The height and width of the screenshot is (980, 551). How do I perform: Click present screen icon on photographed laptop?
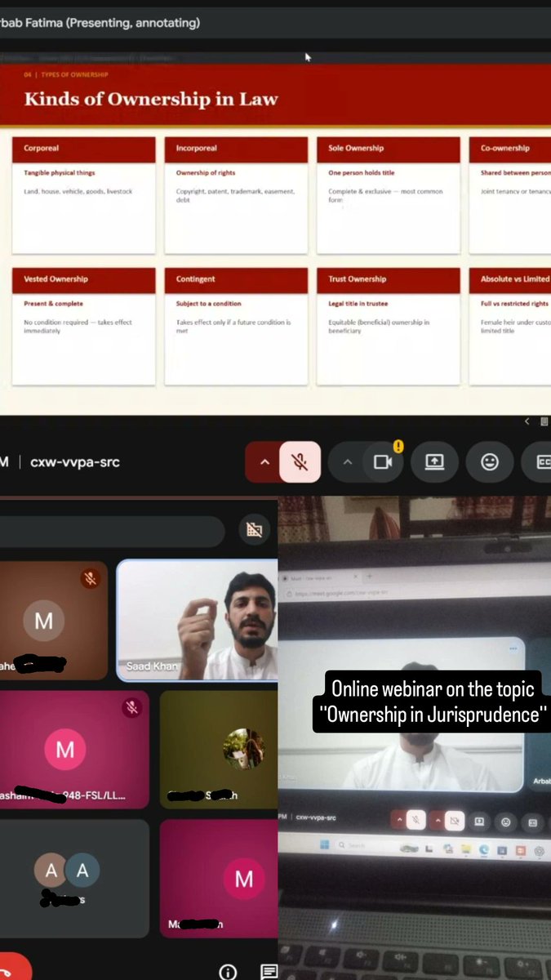(479, 821)
